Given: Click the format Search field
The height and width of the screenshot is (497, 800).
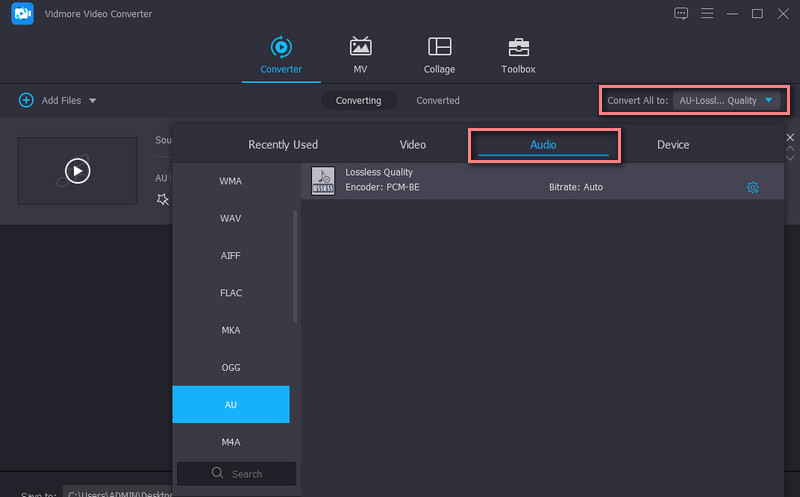Looking at the screenshot, I should click(237, 474).
